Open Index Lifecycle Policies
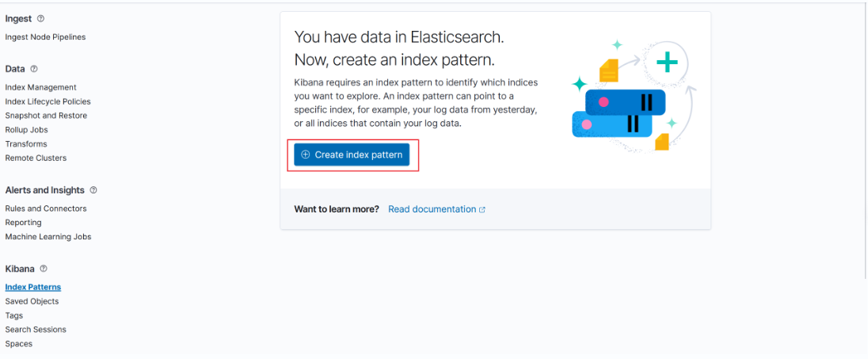Image resolution: width=868 pixels, height=359 pixels. [48, 101]
